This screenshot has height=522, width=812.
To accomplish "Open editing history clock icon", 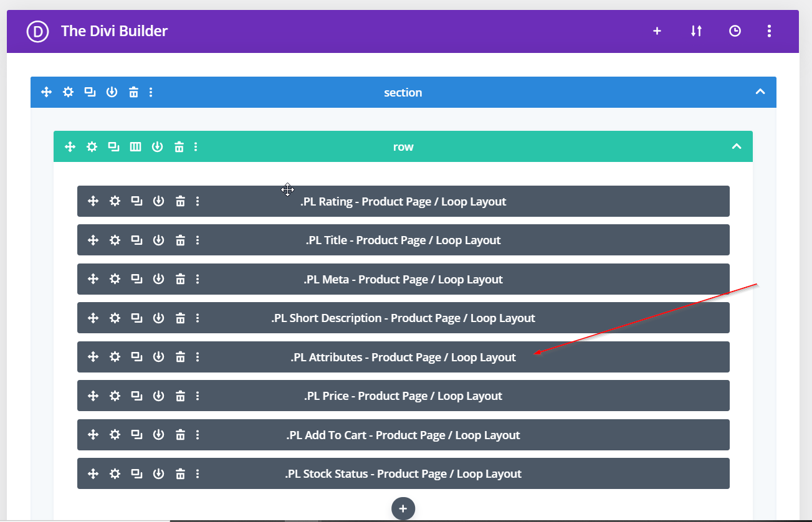I will (735, 31).
